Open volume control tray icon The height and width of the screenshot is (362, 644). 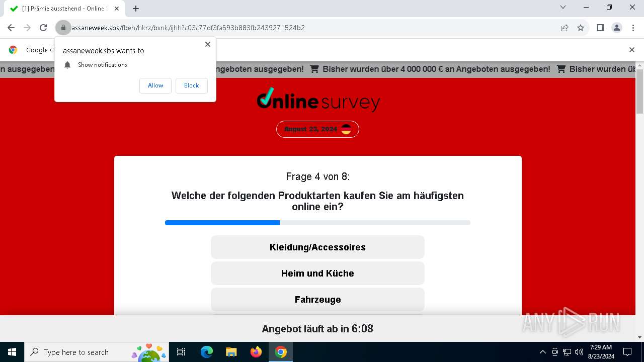579,352
